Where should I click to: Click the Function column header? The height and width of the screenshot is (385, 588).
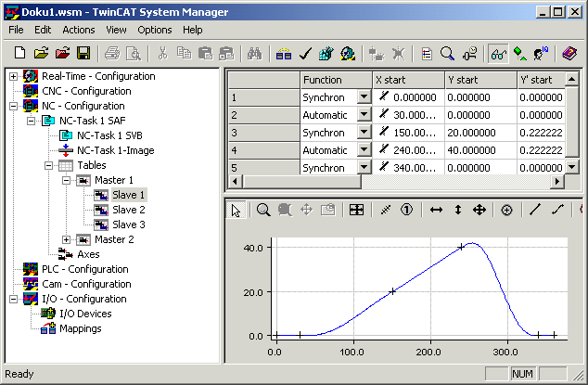pyautogui.click(x=336, y=80)
